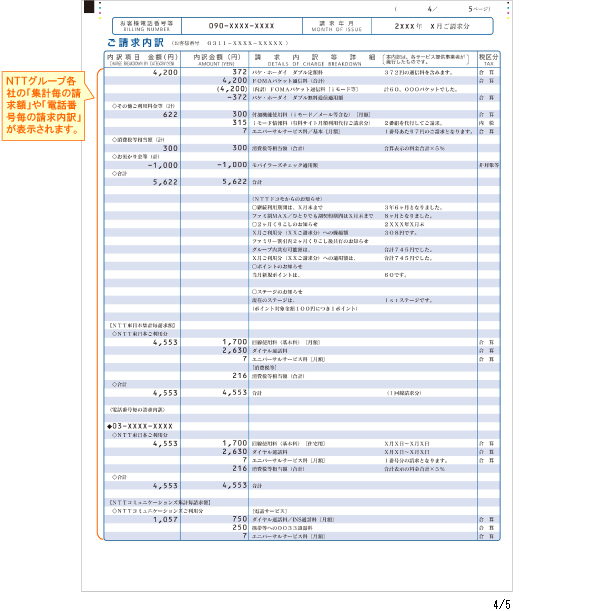The width and height of the screenshot is (599, 611).
Task: Click "[消費税等]" label
Action: (264, 368)
